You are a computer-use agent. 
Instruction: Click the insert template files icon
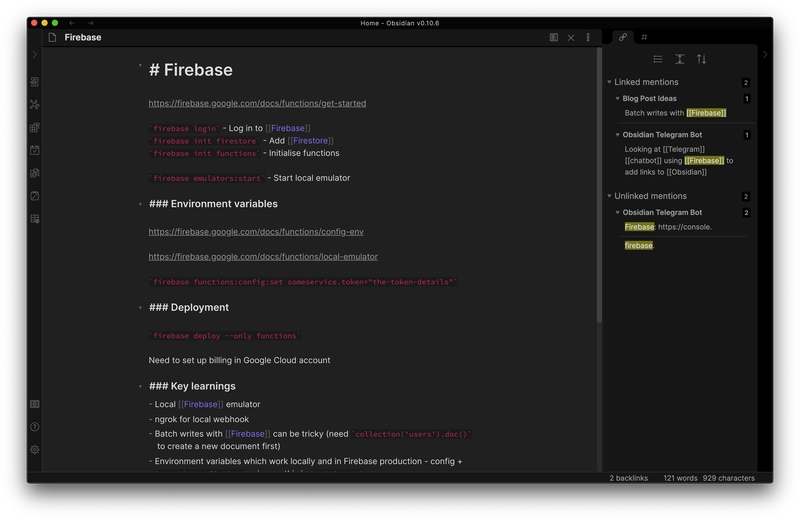[x=35, y=173]
